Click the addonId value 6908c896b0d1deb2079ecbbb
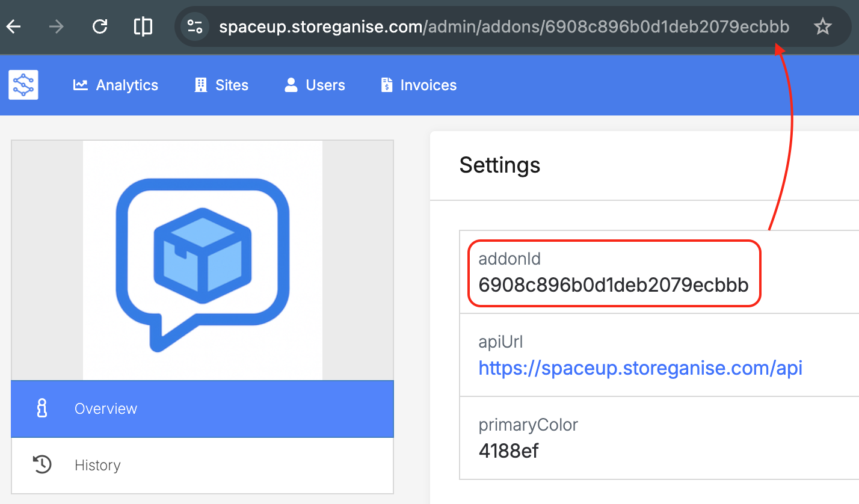This screenshot has width=859, height=504. (x=614, y=284)
